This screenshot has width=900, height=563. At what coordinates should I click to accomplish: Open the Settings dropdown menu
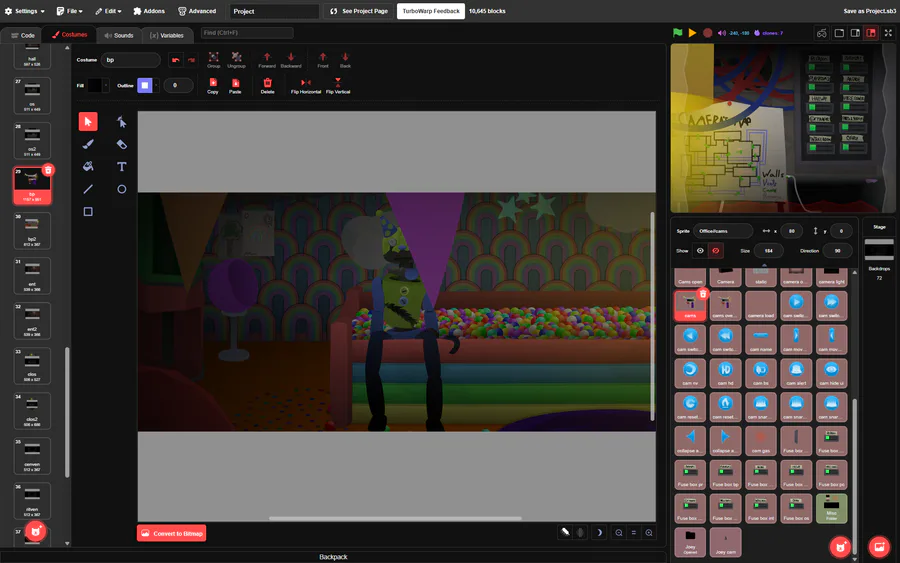tap(24, 11)
